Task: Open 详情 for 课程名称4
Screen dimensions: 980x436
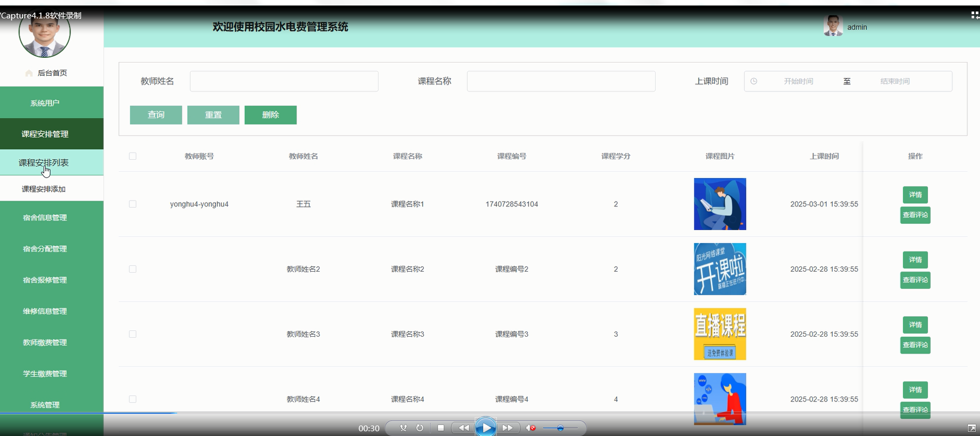Action: click(x=915, y=390)
